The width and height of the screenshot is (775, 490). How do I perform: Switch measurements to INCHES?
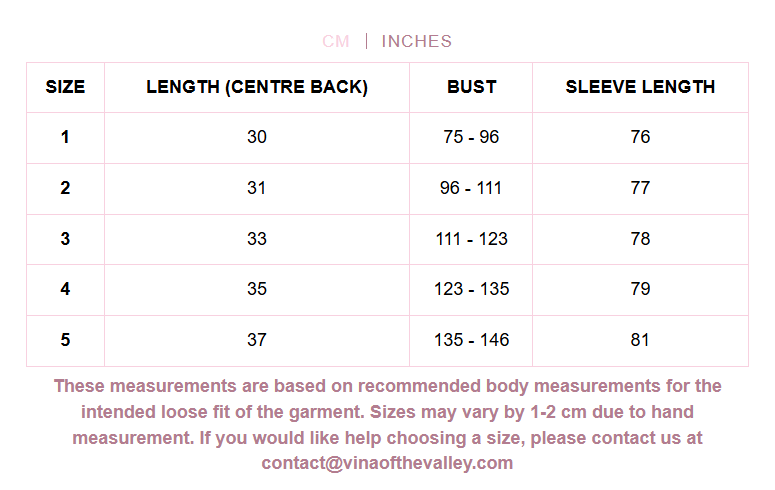click(x=417, y=41)
